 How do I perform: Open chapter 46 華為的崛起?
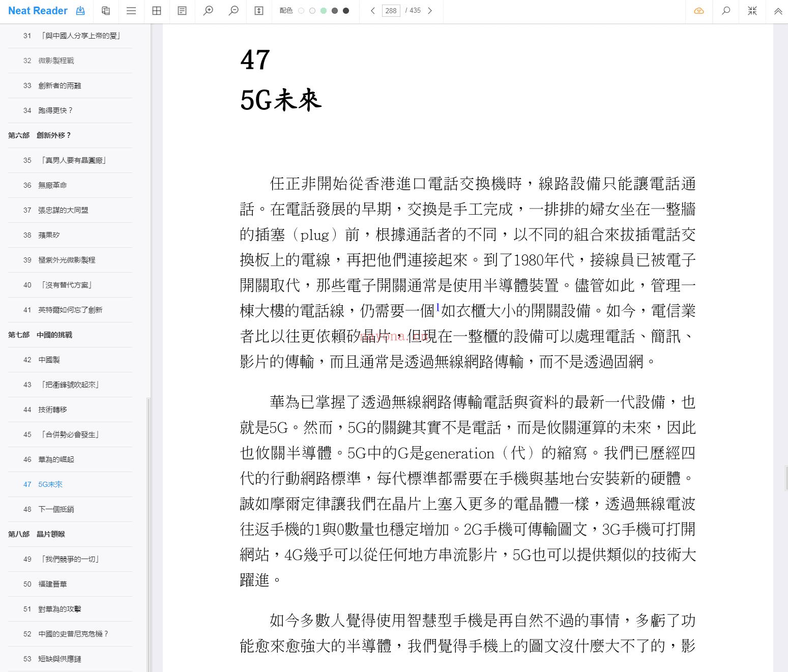tap(70, 459)
